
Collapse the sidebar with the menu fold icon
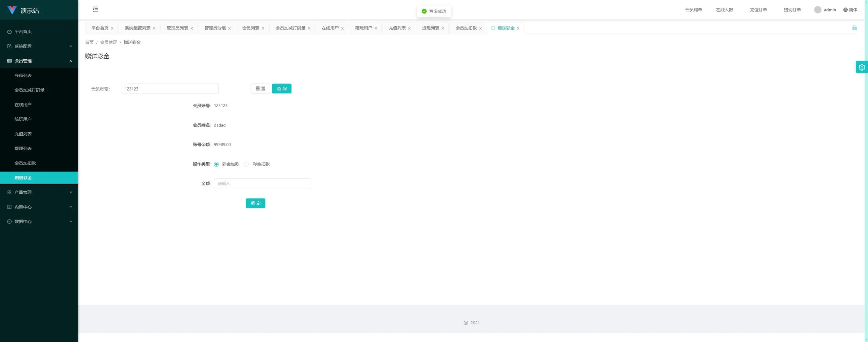95,9
